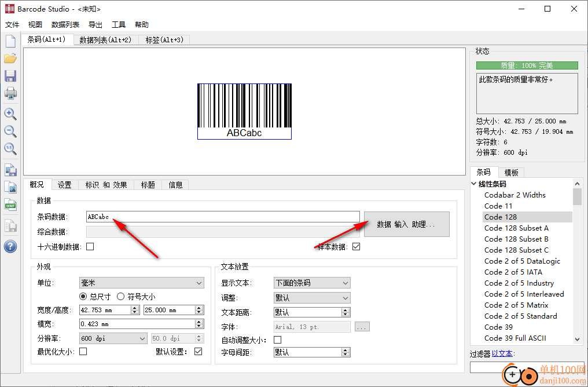Select Code 2 of 5 Matrix
Screen dimensions: 588x387
(x=516, y=305)
